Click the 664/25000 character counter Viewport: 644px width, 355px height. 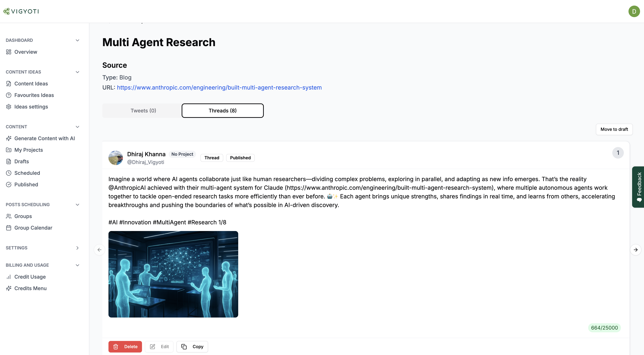604,328
